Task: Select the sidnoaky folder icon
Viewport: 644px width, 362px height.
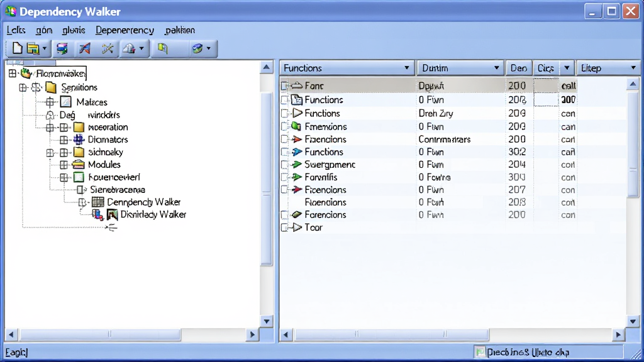Action: (x=79, y=152)
